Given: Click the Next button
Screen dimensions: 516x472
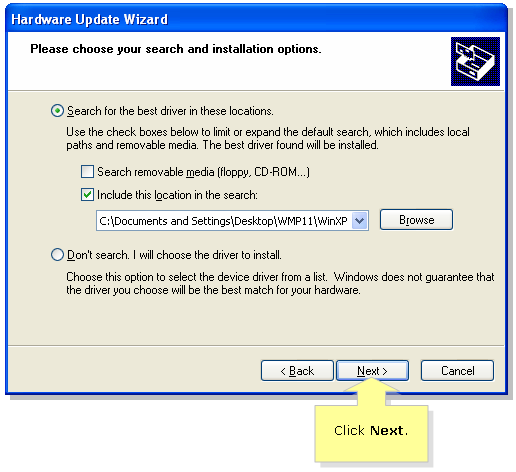Looking at the screenshot, I should 372,370.
